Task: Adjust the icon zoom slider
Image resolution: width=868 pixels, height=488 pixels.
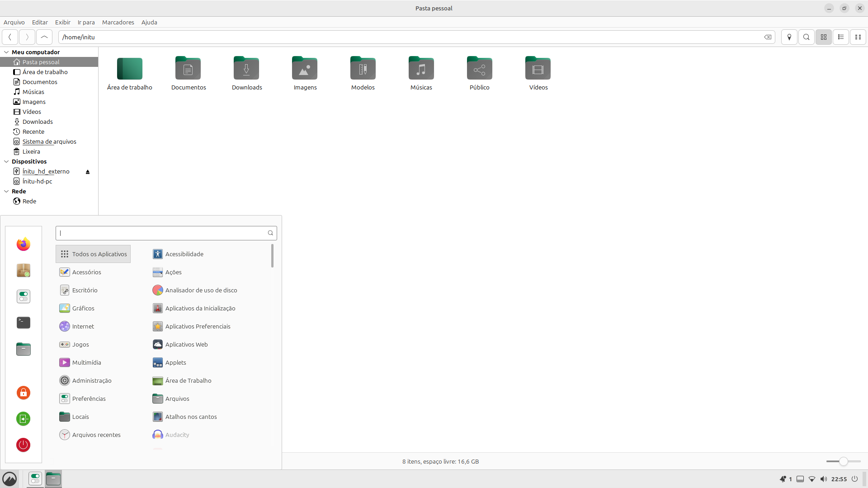Action: click(x=843, y=461)
